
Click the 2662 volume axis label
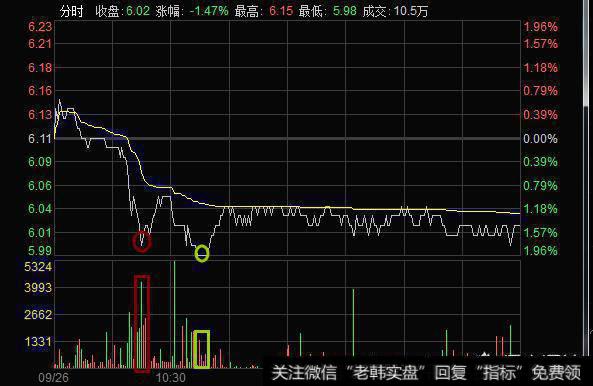click(x=38, y=315)
